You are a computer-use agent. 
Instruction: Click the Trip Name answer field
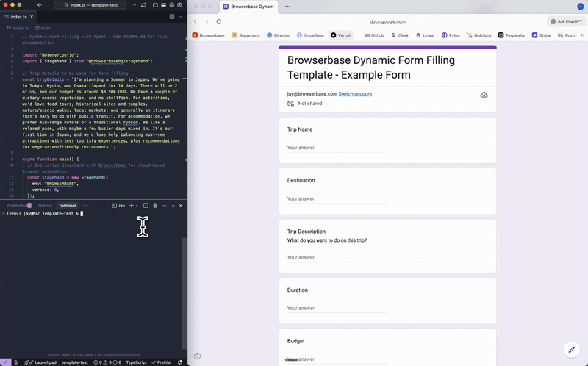(x=337, y=148)
